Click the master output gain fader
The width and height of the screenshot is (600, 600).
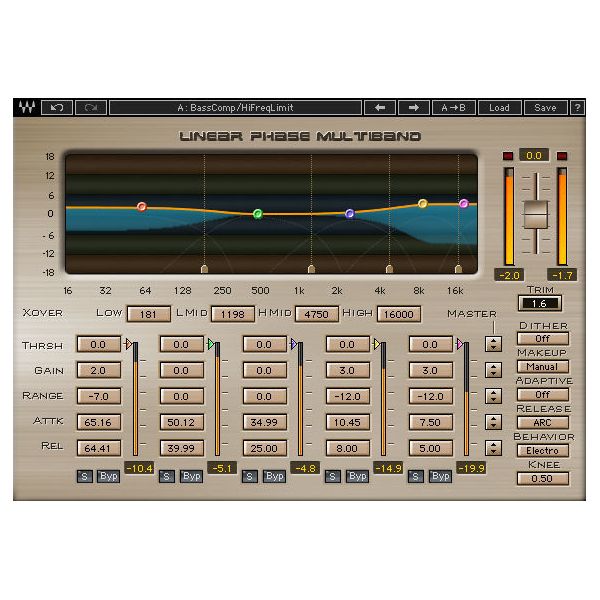(x=536, y=214)
